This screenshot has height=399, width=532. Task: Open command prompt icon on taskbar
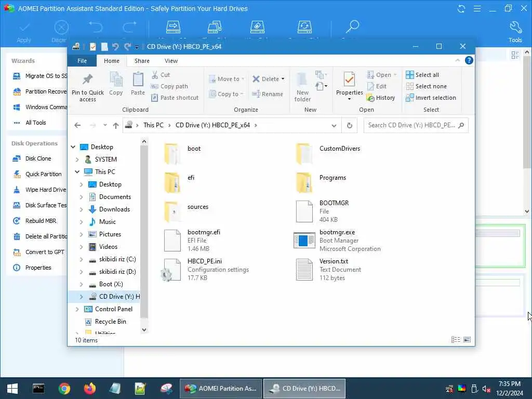(38, 389)
